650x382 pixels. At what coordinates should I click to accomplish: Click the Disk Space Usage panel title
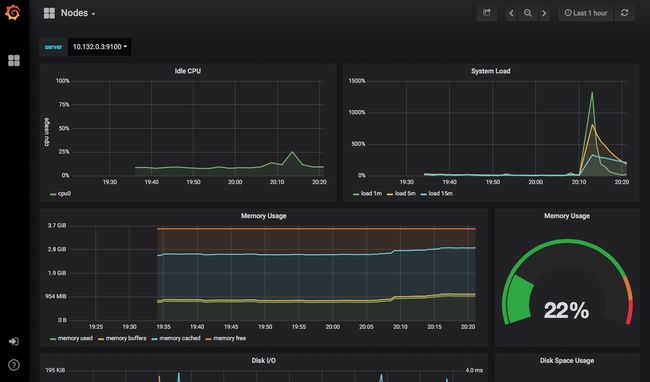click(x=567, y=360)
